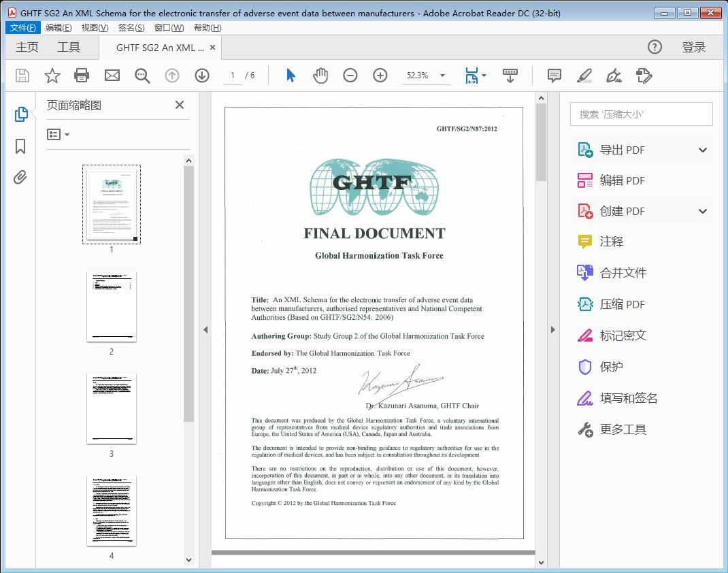Select the highlight text tool
The width and height of the screenshot is (728, 573).
[584, 76]
